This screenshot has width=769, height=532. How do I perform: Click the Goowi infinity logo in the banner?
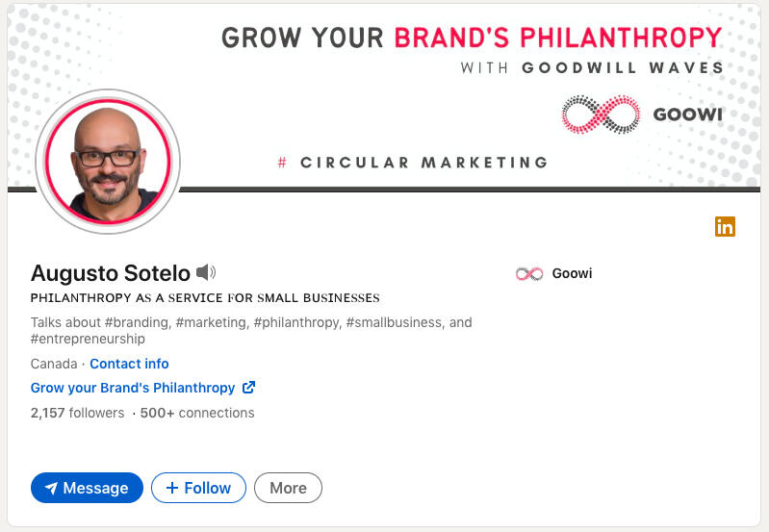click(x=601, y=114)
